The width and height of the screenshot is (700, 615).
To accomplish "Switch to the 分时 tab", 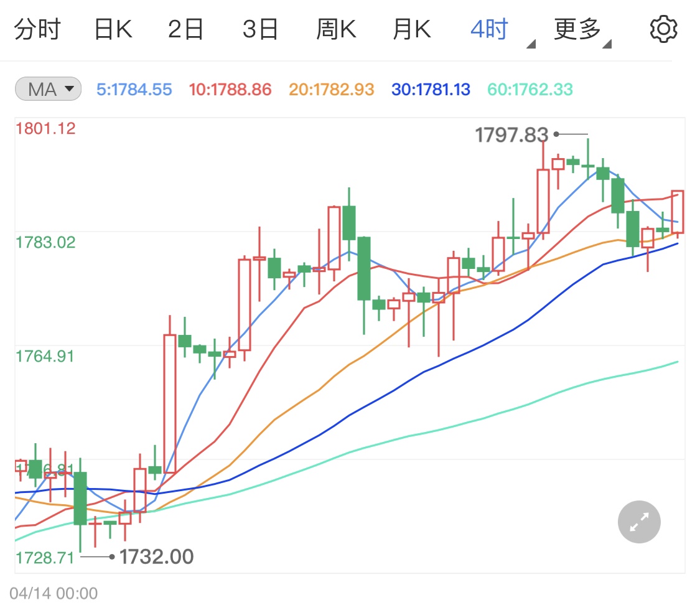I will (x=37, y=29).
